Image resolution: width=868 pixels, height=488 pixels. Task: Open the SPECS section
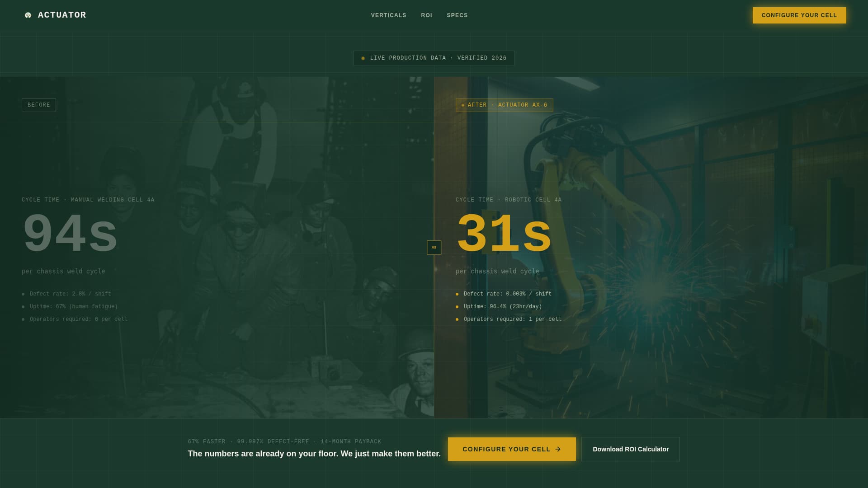(x=457, y=15)
